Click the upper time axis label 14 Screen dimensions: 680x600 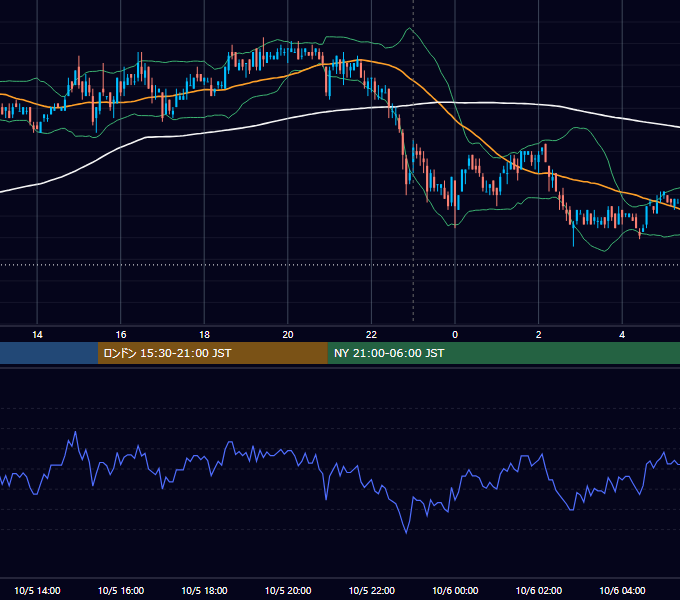[37, 335]
